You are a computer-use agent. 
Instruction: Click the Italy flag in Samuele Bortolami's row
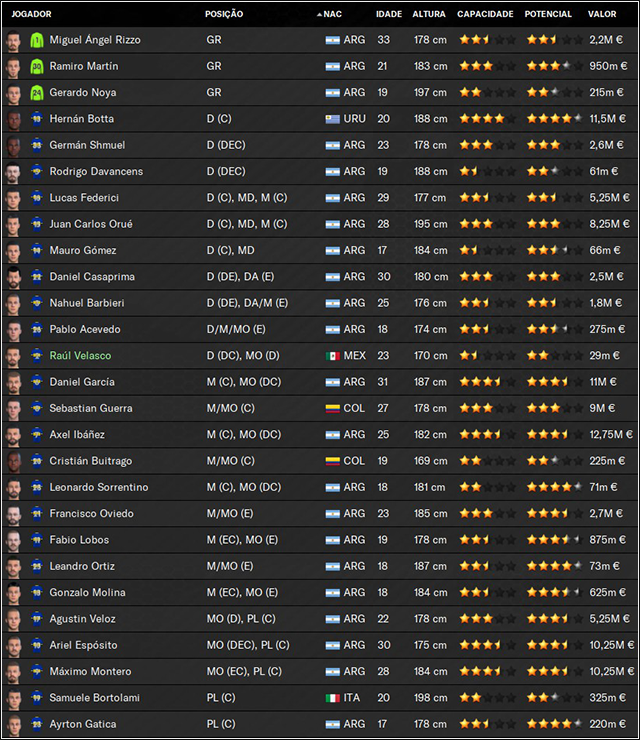click(x=332, y=698)
